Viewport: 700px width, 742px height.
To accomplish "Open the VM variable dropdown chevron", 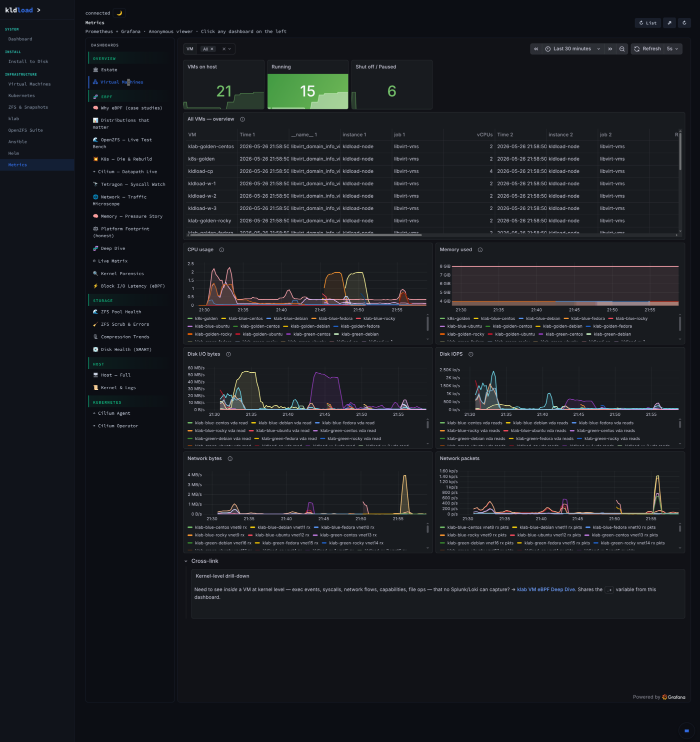I will (x=230, y=49).
